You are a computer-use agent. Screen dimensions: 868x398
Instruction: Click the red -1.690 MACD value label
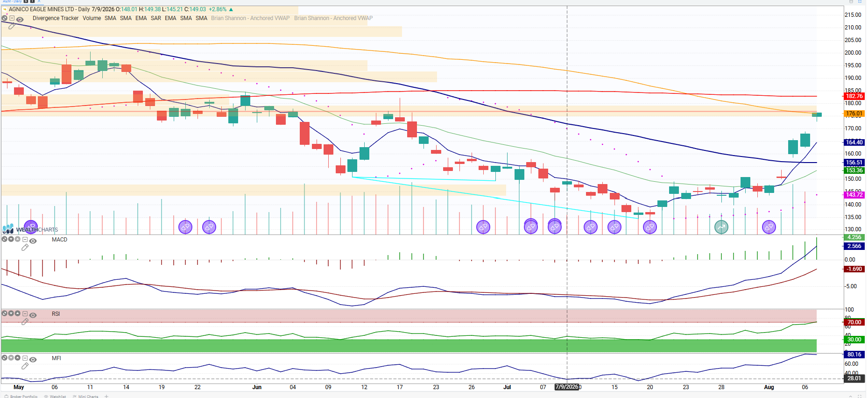click(x=854, y=269)
